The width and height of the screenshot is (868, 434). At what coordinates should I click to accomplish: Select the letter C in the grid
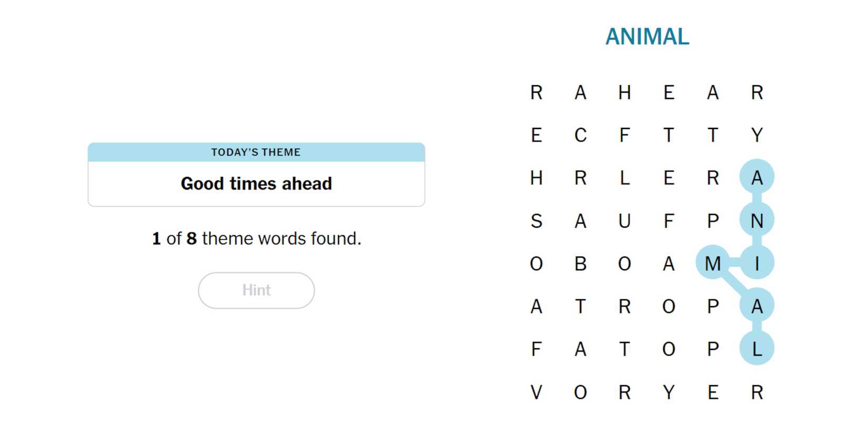(x=580, y=135)
